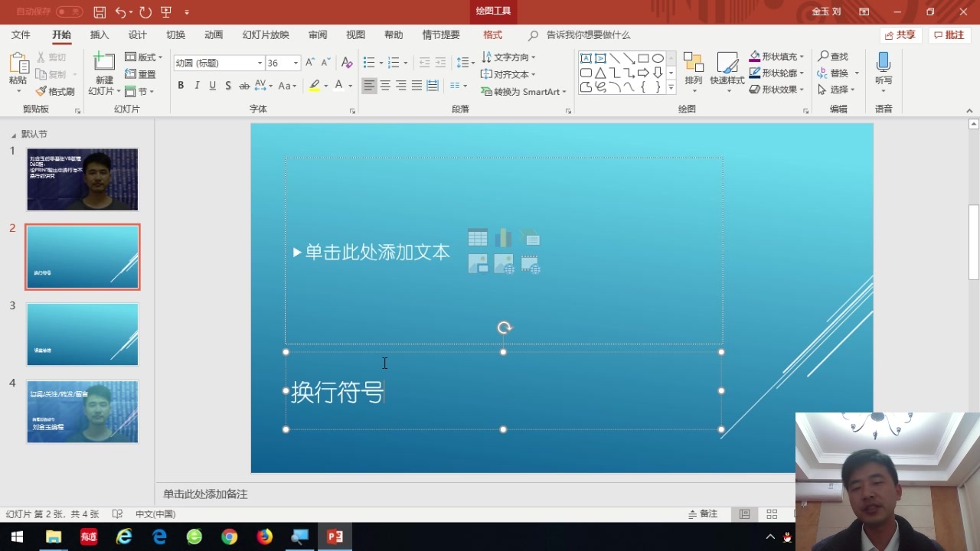Click Reset (重置) slide icon
Viewport: 980px width, 551px height.
pyautogui.click(x=140, y=74)
